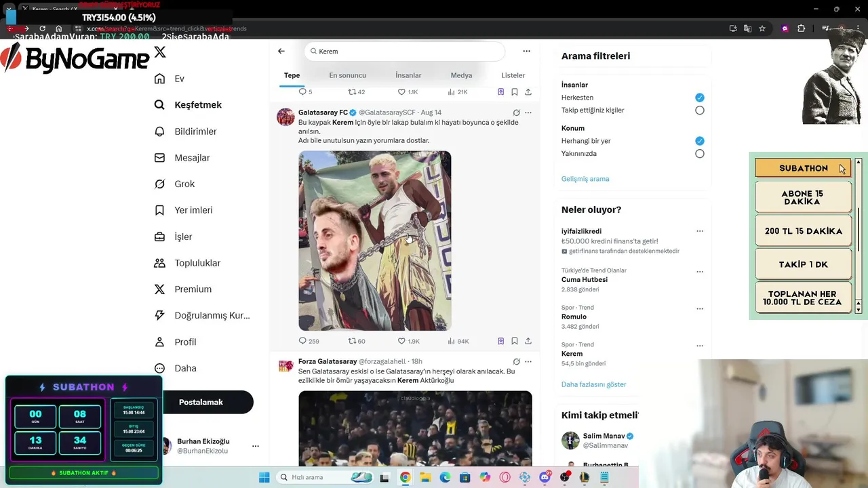This screenshot has width=868, height=488.
Task: View analytics showing 94K views
Action: 458,341
